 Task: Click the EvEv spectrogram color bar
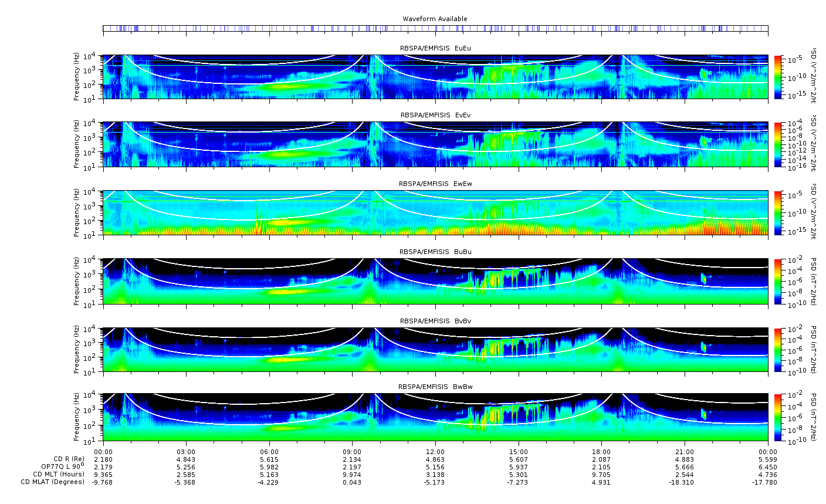click(778, 144)
